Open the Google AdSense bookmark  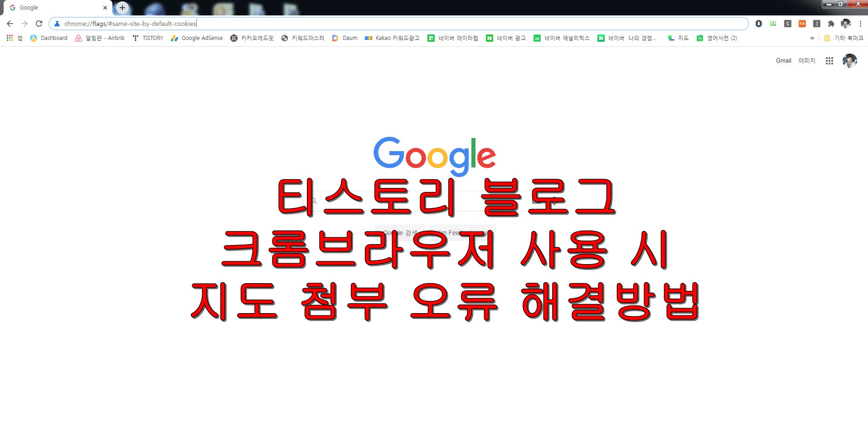(x=197, y=38)
